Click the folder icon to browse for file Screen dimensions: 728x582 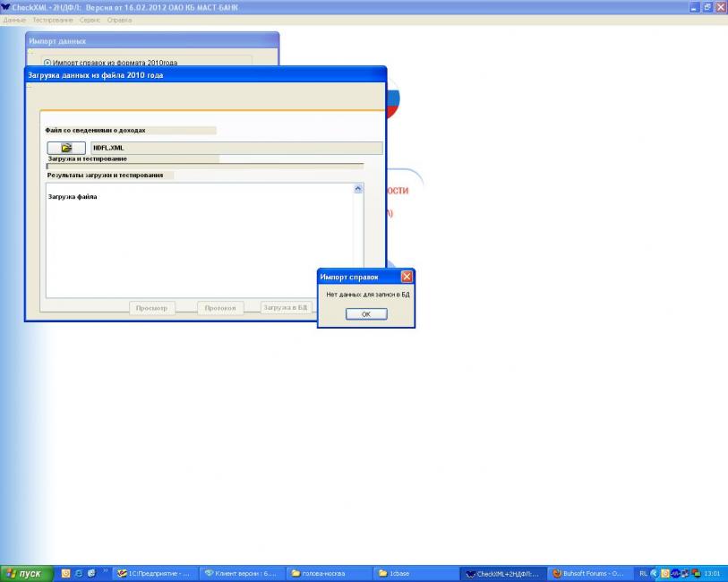tap(66, 148)
